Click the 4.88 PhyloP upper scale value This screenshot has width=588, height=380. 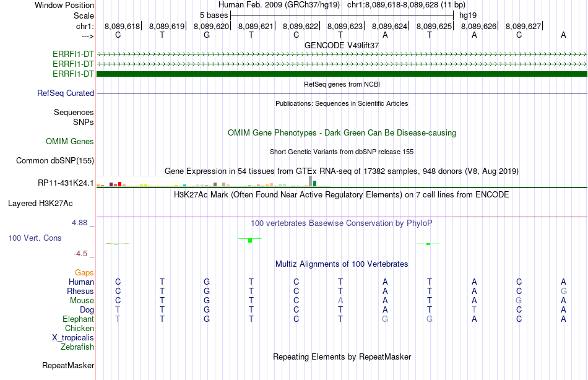point(79,223)
